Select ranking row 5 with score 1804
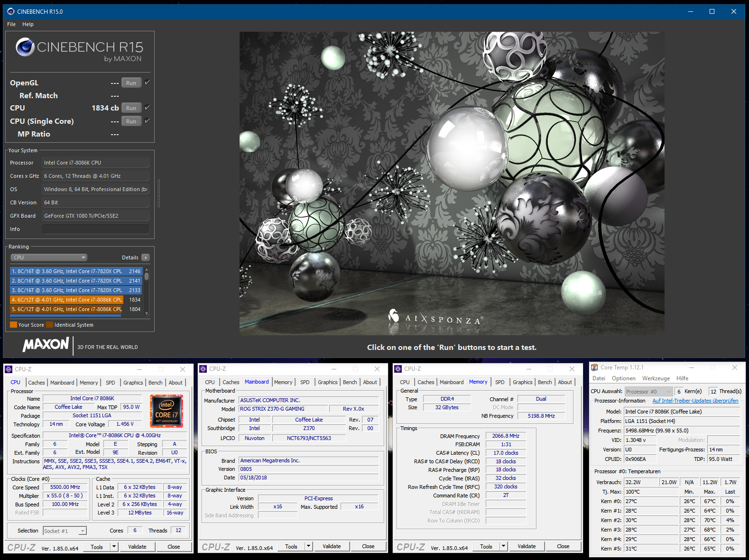 76,309
